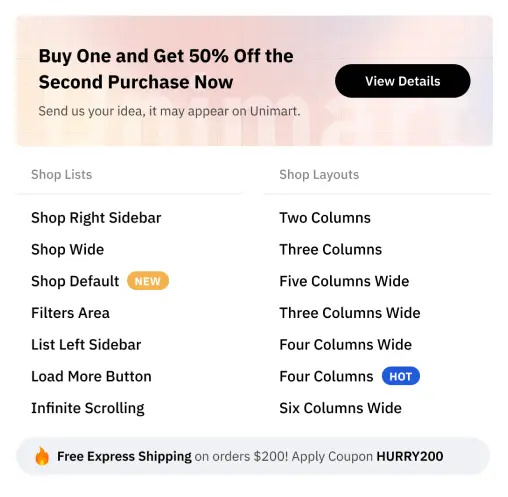Select Shop Default menu entry
508x497 pixels.
75,281
